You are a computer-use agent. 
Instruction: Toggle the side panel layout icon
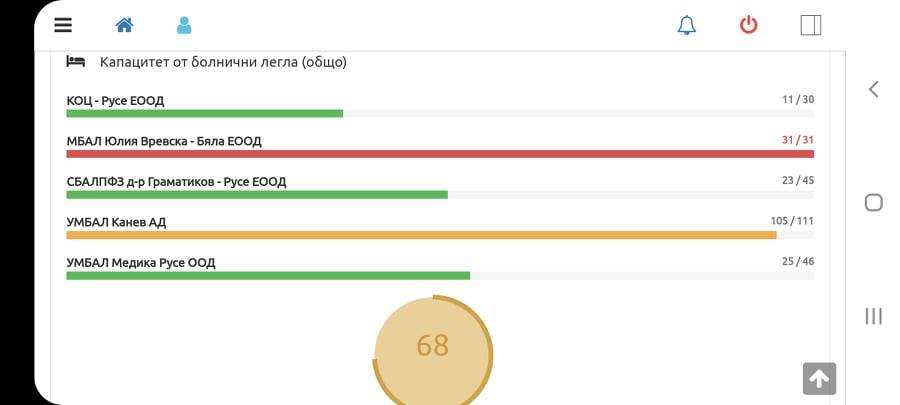tap(811, 25)
